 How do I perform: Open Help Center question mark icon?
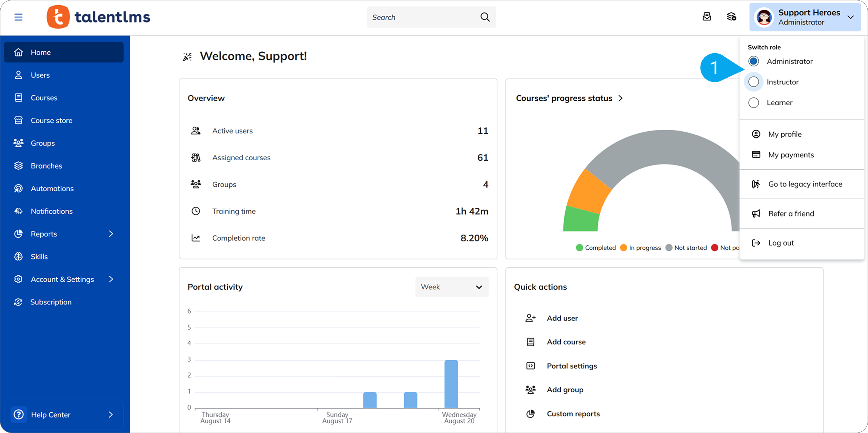coord(18,415)
